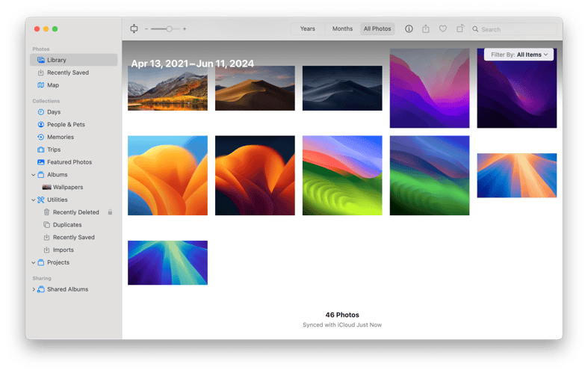Click the Rotate icon in toolbar

tap(460, 28)
